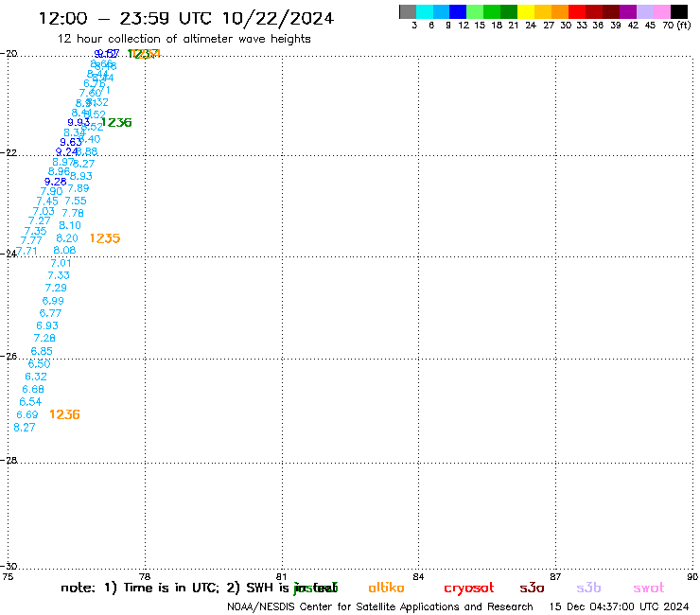700x615 pixels.
Task: Select the wave height value '6.93'
Action: 47,326
